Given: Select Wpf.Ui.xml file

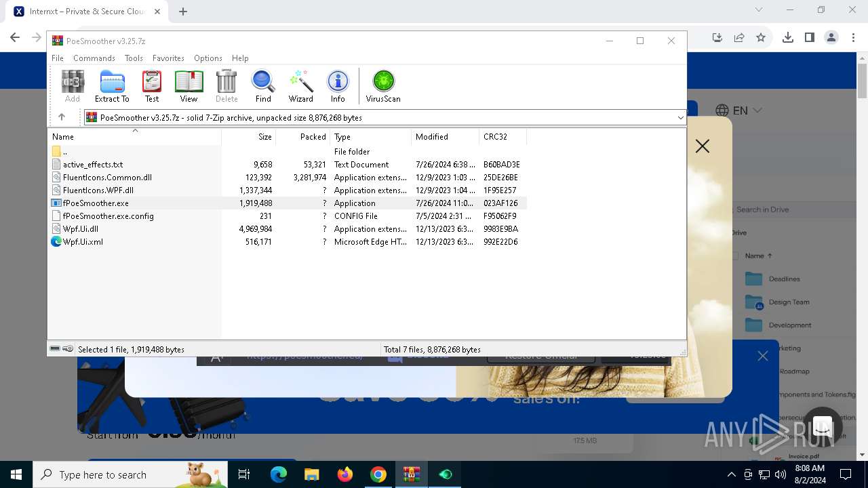Looking at the screenshot, I should click(288, 242).
